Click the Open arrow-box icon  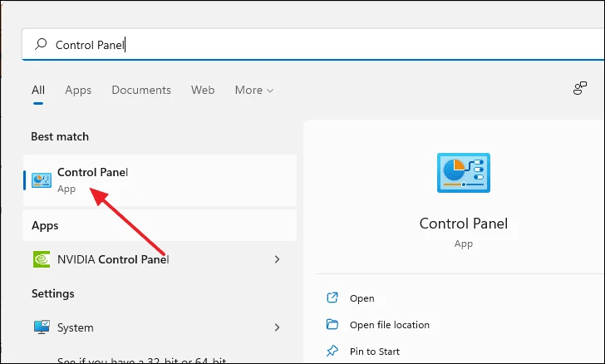pyautogui.click(x=332, y=298)
